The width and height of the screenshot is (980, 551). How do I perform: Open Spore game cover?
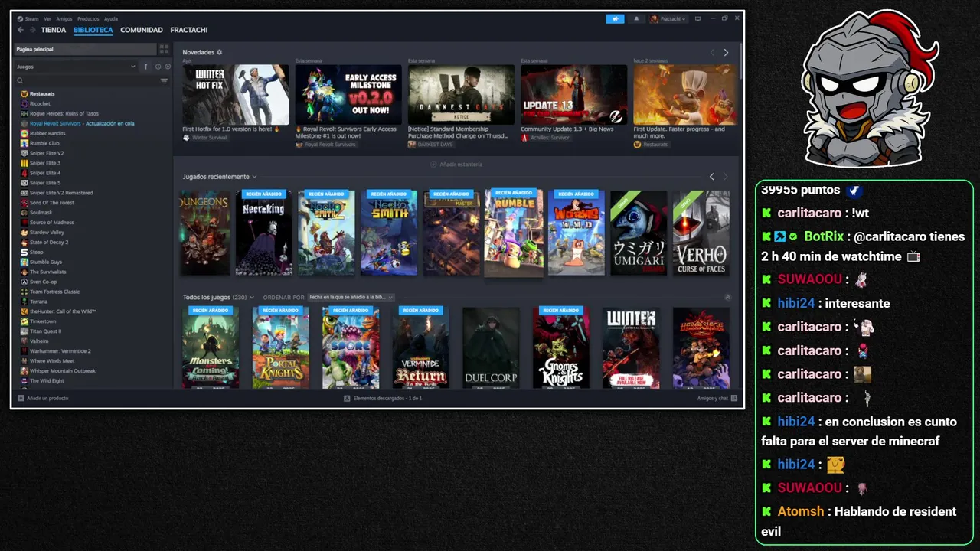coord(351,347)
